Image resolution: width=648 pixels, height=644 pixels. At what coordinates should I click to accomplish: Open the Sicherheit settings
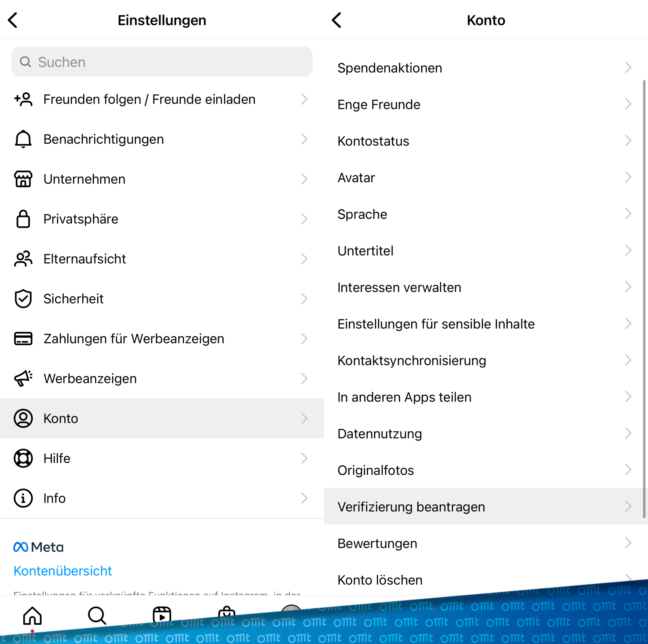coord(162,298)
